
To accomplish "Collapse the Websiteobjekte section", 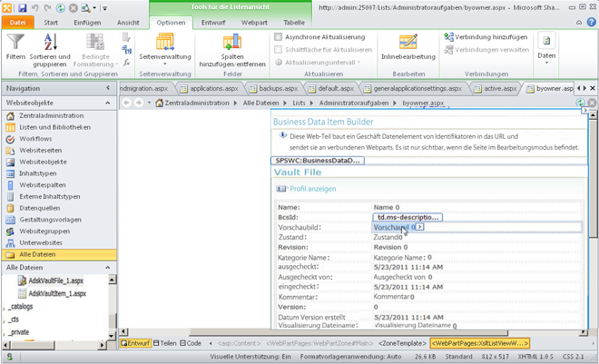I will click(x=108, y=103).
